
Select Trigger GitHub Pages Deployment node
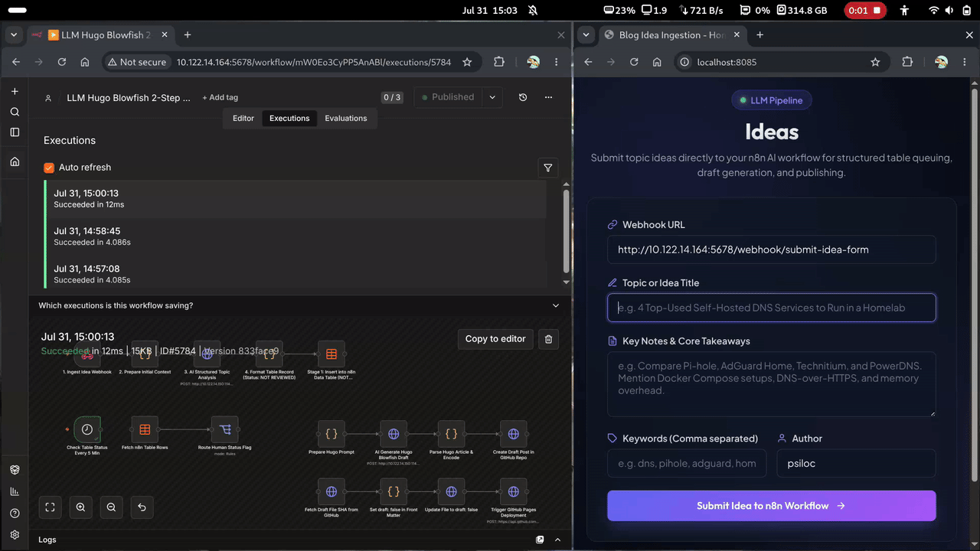(514, 491)
